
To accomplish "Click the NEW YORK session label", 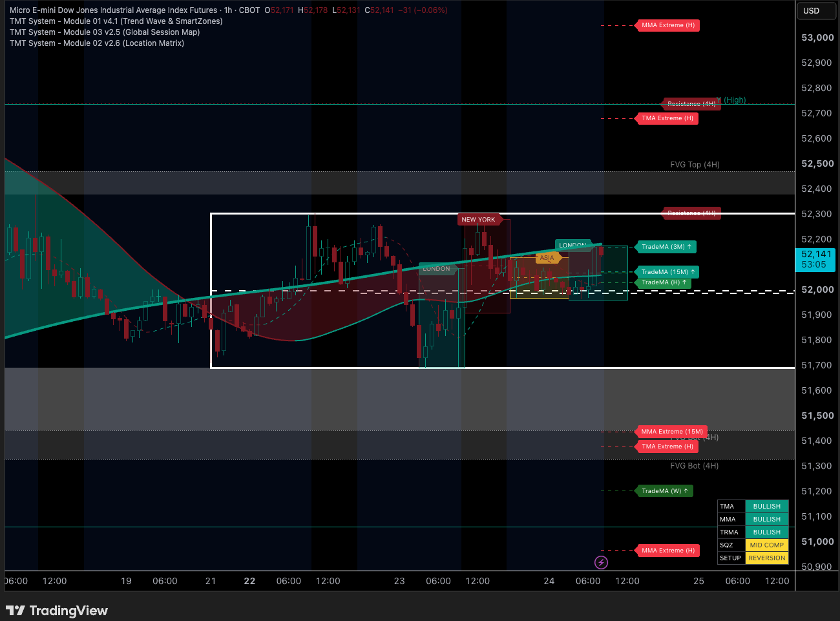I will (478, 220).
